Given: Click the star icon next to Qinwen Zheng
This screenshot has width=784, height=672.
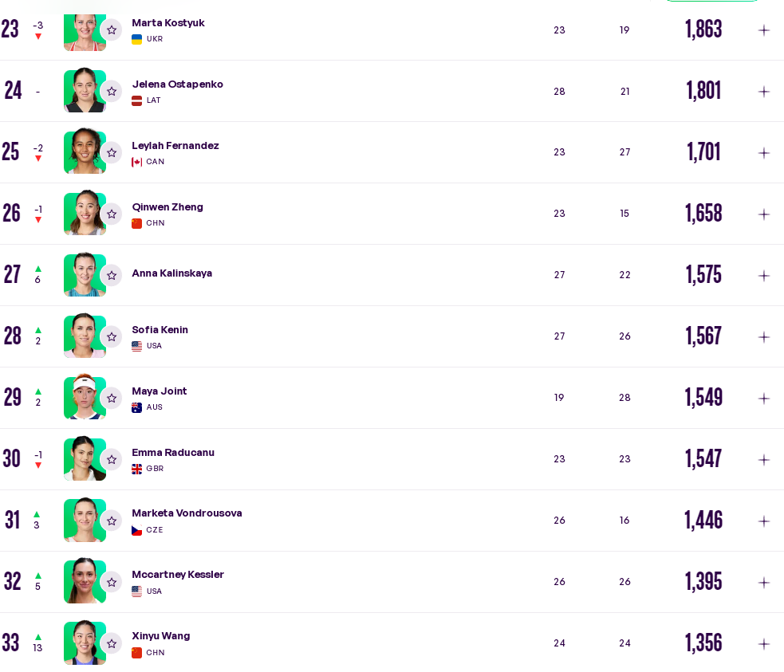Looking at the screenshot, I should point(112,214).
